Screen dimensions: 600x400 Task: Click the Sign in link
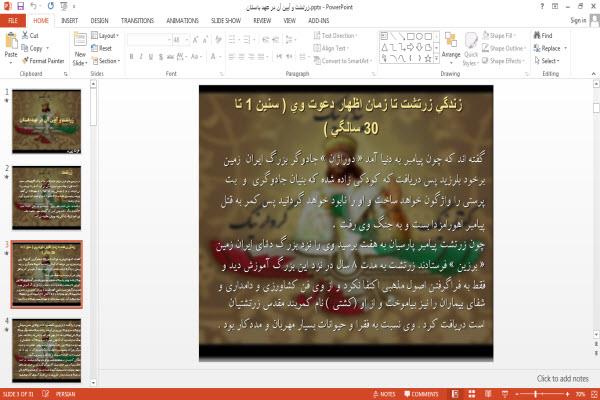pyautogui.click(x=578, y=20)
